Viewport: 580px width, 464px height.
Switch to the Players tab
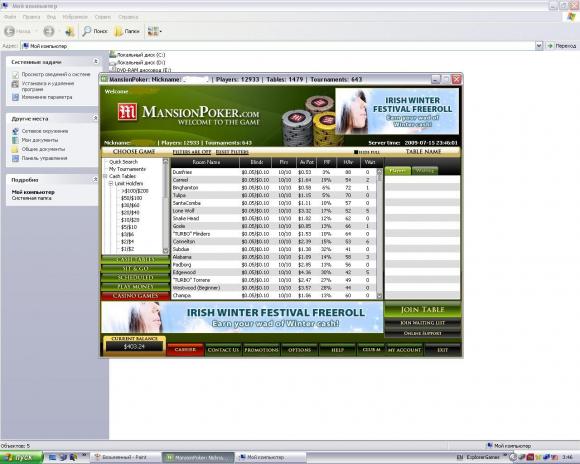[x=398, y=171]
